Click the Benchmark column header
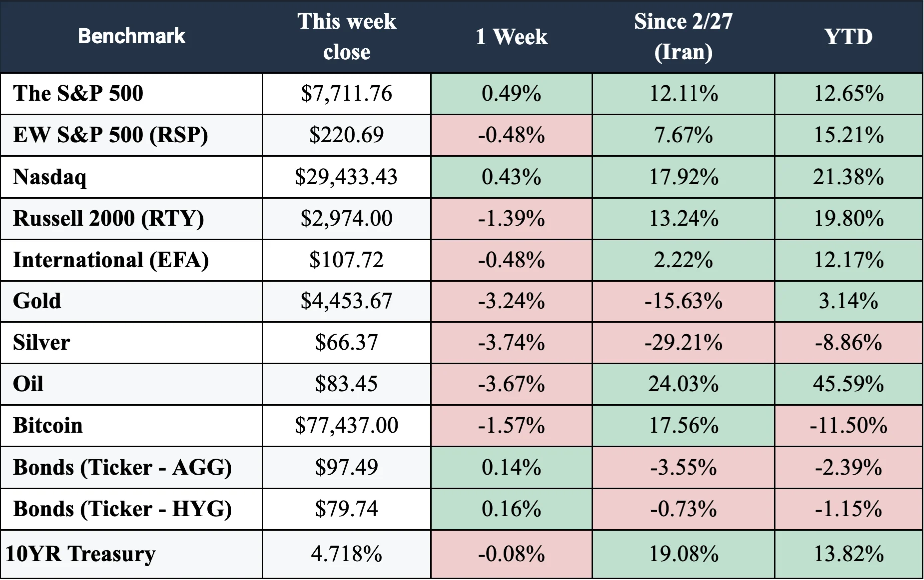Screen dimensions: 924x580 coord(132,36)
